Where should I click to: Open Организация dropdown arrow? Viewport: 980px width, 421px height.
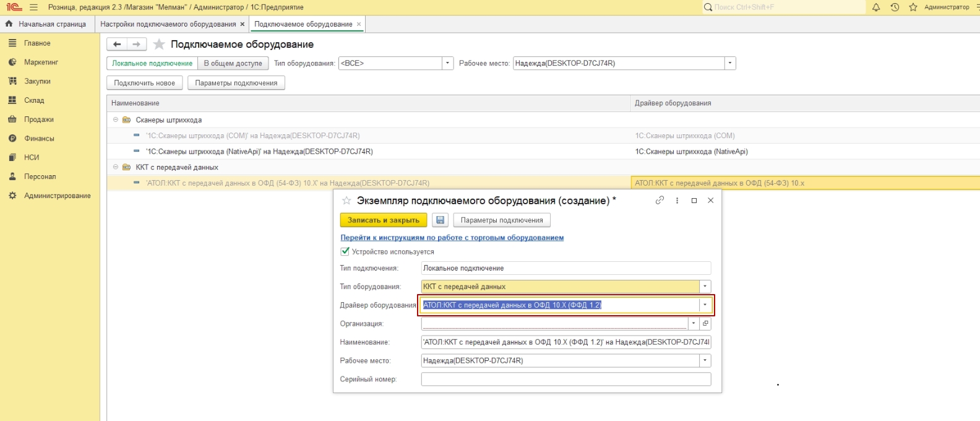(x=694, y=324)
